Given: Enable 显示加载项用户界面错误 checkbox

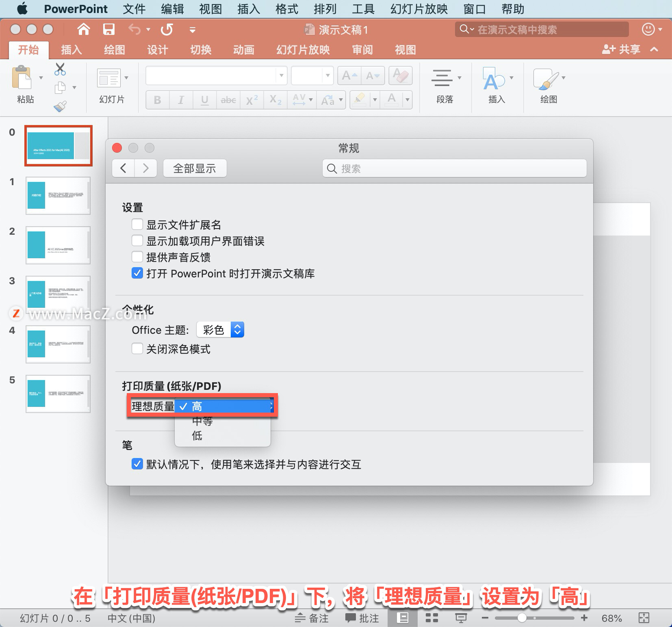Looking at the screenshot, I should coord(137,241).
